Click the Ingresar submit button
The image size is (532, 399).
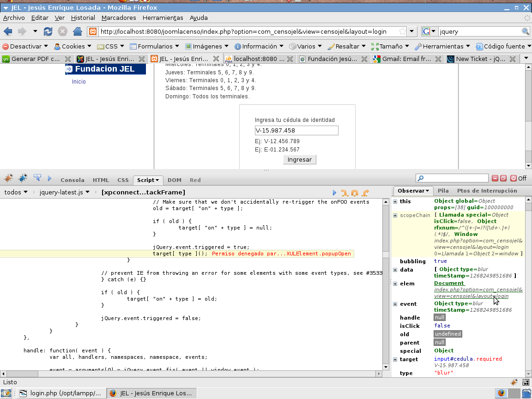[x=299, y=159]
